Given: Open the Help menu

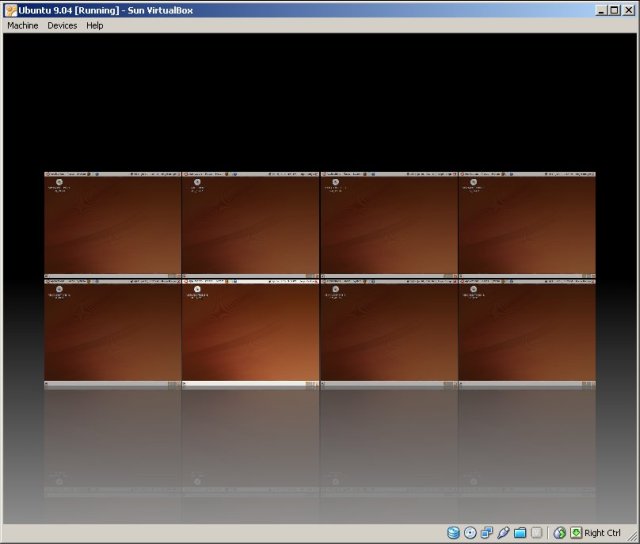Looking at the screenshot, I should point(94,25).
